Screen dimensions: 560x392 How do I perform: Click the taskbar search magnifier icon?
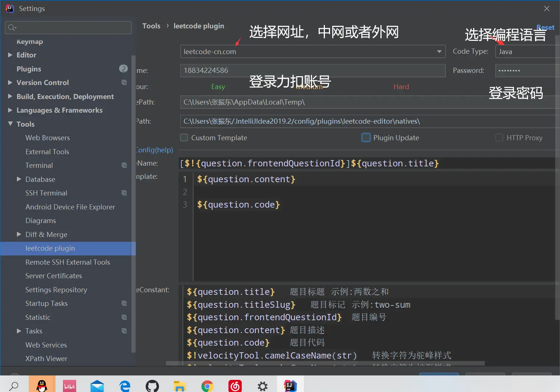pos(14,386)
